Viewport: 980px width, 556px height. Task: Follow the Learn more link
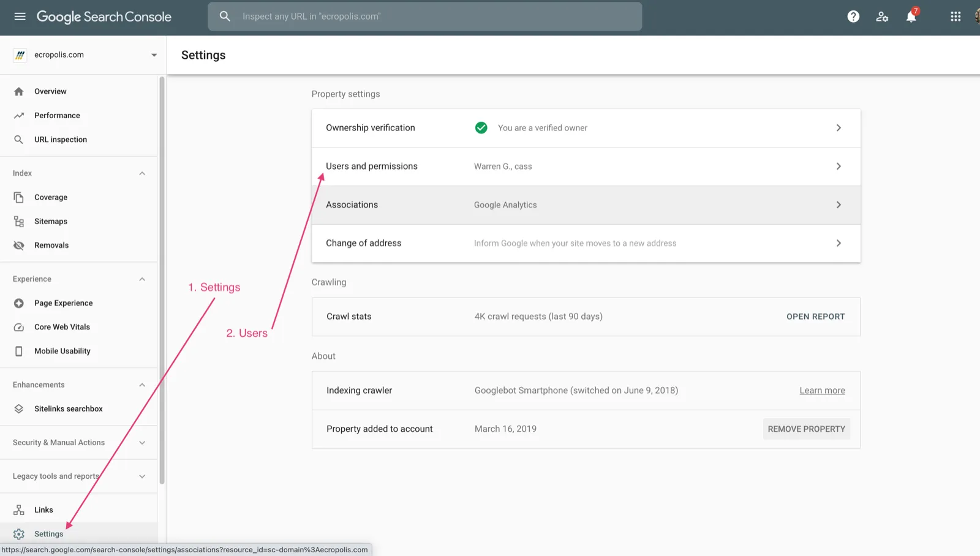(822, 391)
